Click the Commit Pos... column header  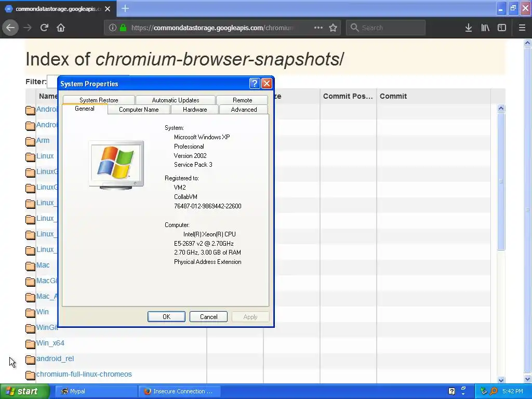[x=348, y=96]
